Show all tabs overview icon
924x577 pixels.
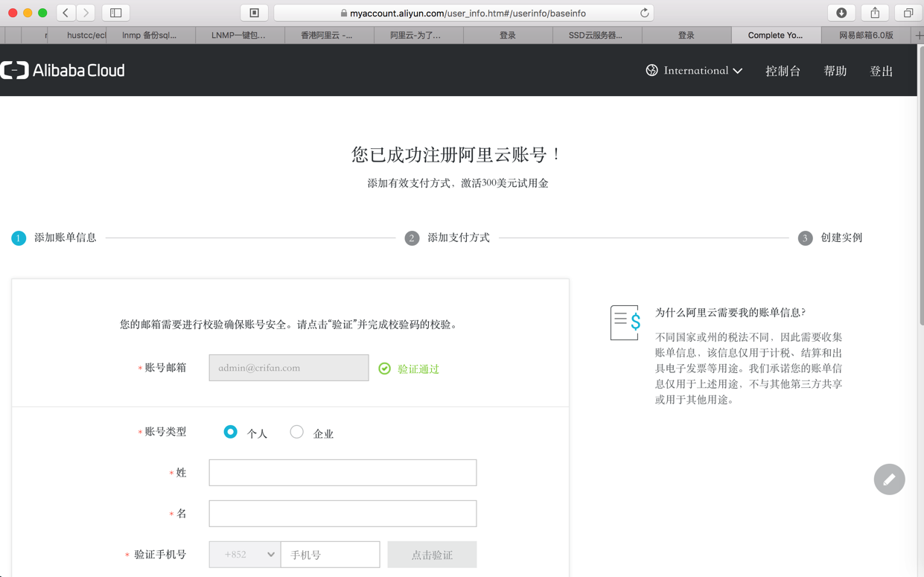coord(908,13)
